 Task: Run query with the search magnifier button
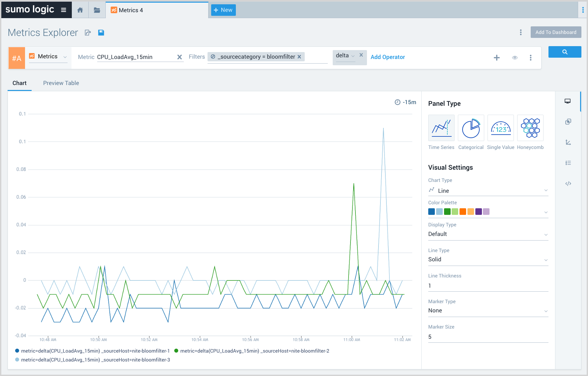(565, 52)
